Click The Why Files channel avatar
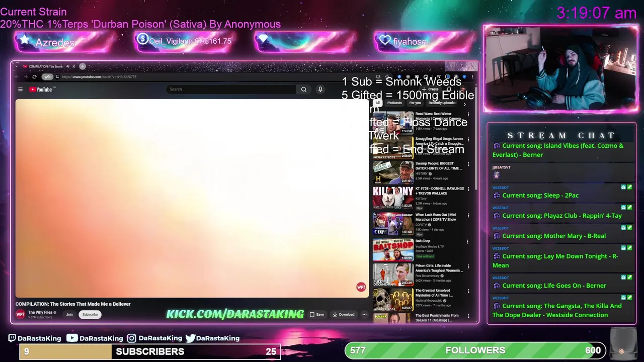 point(20,315)
